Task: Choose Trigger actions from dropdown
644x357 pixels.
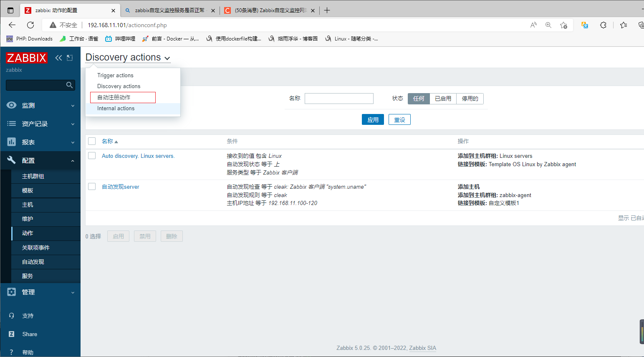Action: [x=115, y=75]
